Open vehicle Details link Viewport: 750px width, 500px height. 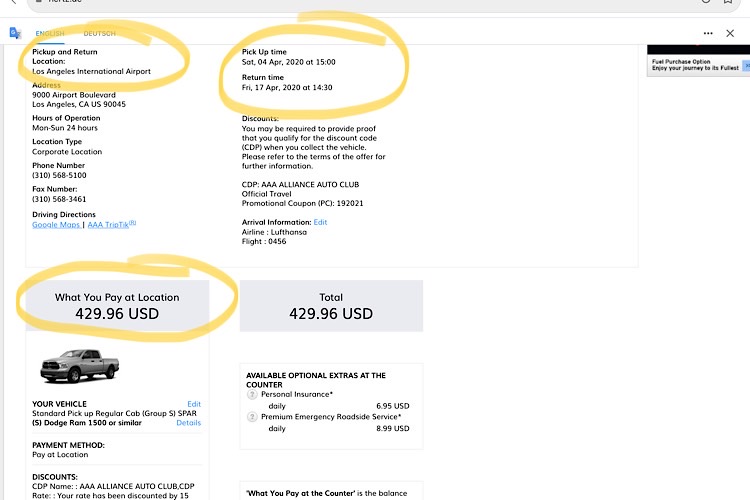[x=188, y=423]
